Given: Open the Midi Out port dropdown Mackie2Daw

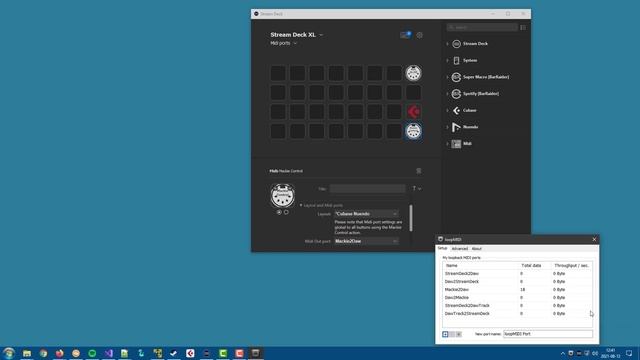Looking at the screenshot, I should pyautogui.click(x=366, y=241).
